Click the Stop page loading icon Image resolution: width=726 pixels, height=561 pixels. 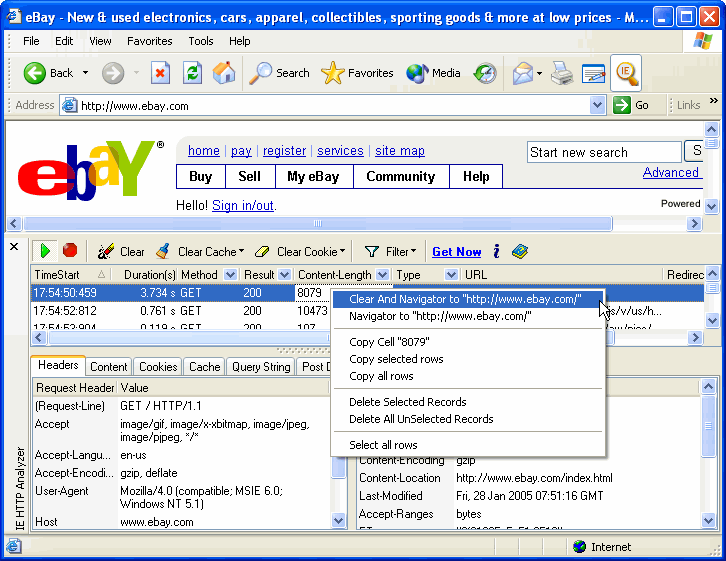(160, 73)
